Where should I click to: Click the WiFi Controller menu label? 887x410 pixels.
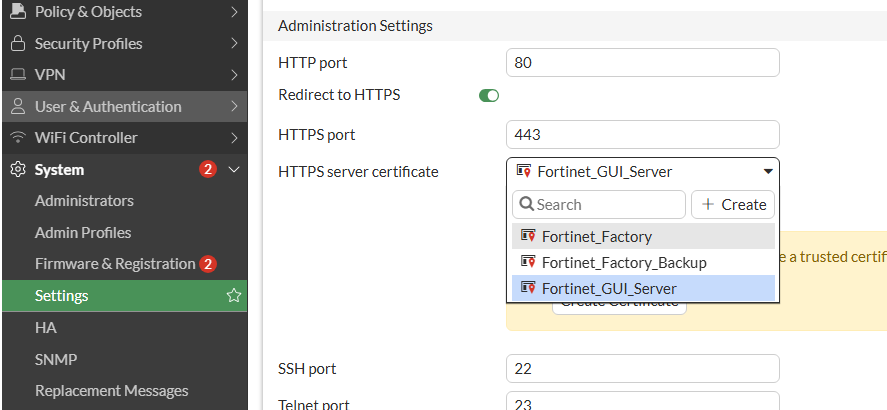pos(86,137)
